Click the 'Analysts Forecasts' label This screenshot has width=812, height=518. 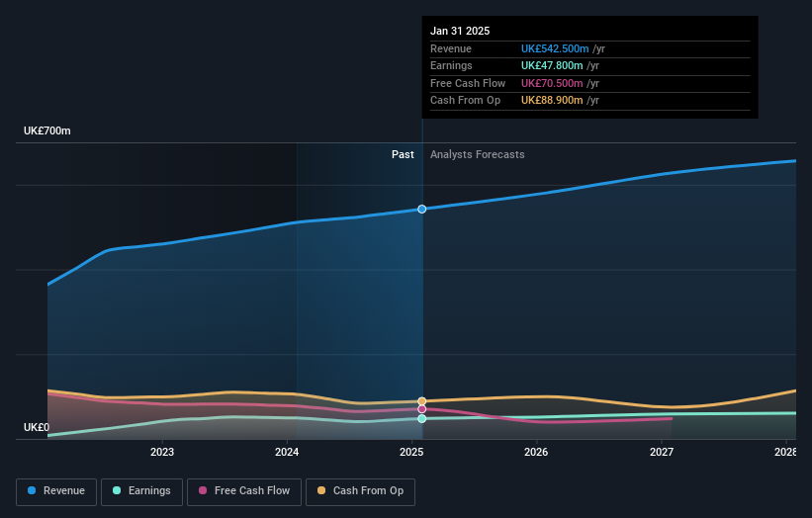[x=478, y=155]
